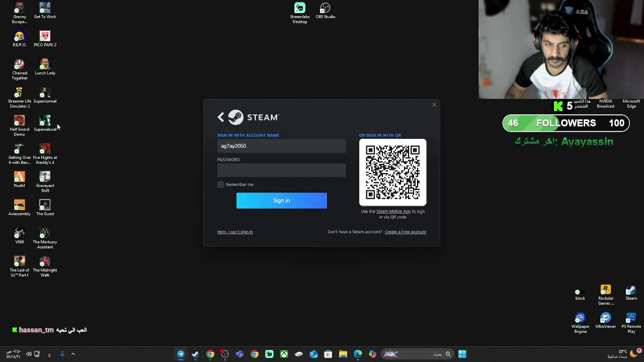
Task: Open the Steam Mobile App link
Action: click(x=393, y=211)
